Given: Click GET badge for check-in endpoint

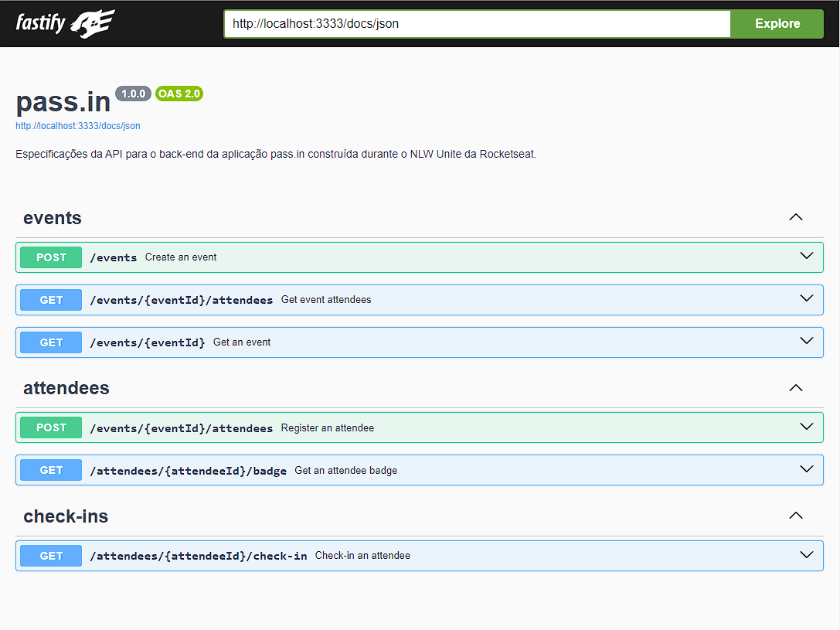Looking at the screenshot, I should pos(51,556).
